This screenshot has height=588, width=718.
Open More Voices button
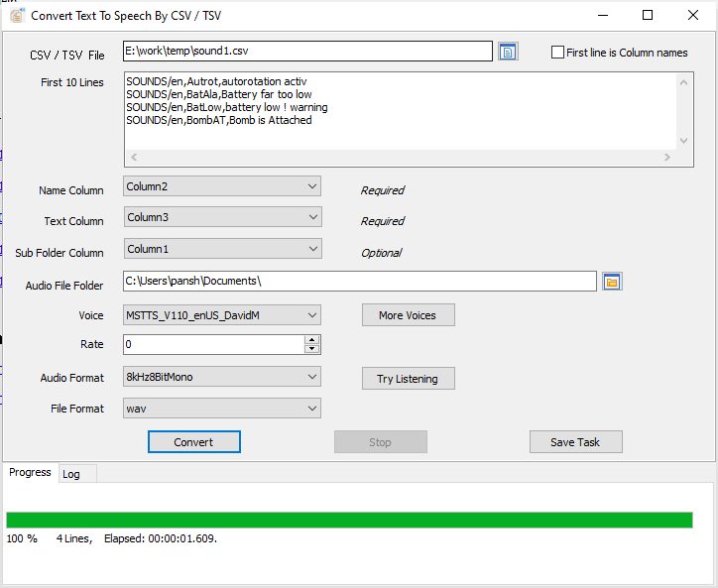coord(408,315)
